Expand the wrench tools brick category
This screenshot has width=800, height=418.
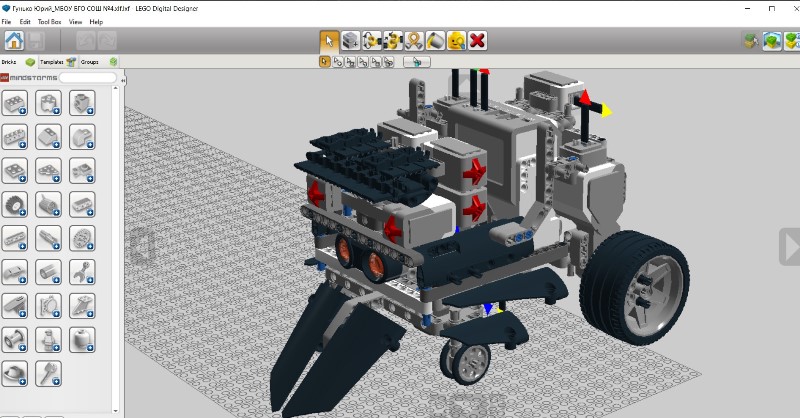[82, 271]
